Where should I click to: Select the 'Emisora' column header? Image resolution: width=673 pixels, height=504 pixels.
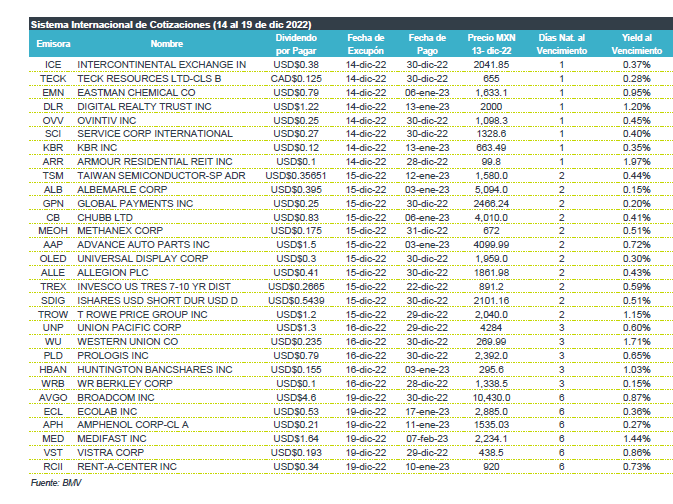(53, 44)
